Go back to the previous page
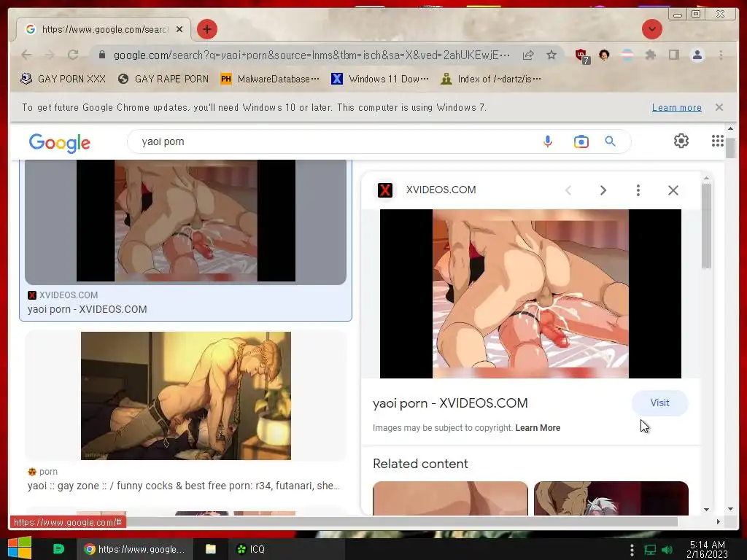 coord(27,55)
